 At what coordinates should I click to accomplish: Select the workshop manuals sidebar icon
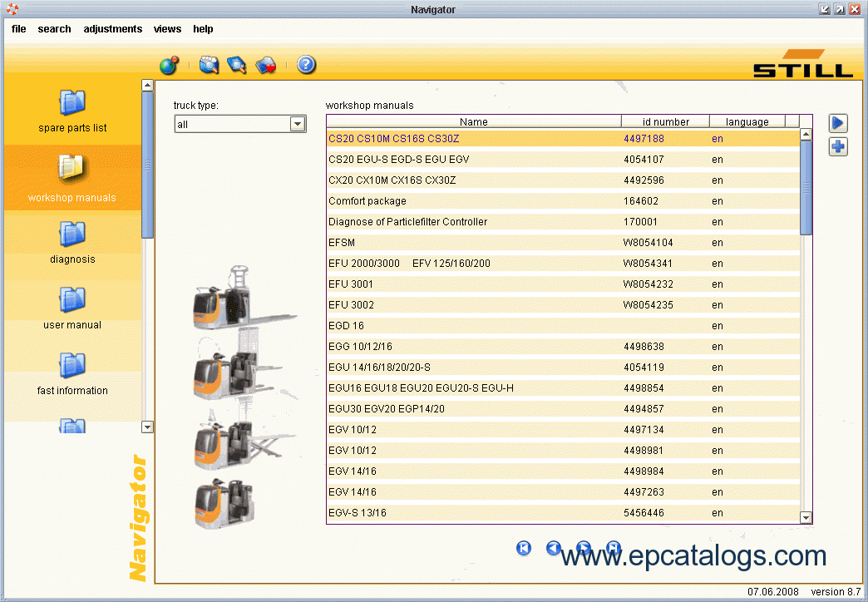[72, 168]
